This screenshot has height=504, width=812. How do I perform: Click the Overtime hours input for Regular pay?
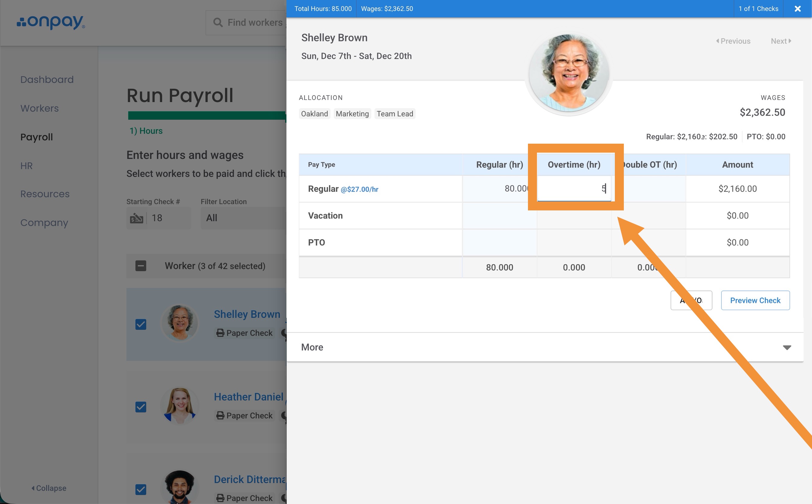tap(573, 189)
